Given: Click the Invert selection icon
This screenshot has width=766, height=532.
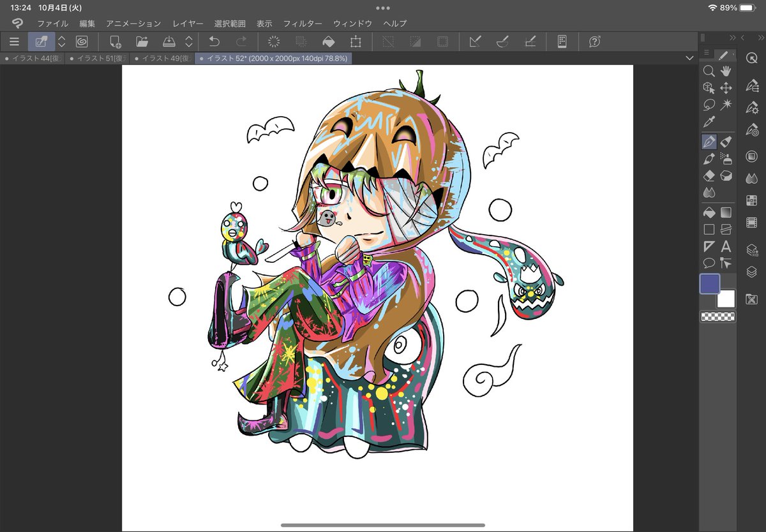Looking at the screenshot, I should click(x=415, y=41).
